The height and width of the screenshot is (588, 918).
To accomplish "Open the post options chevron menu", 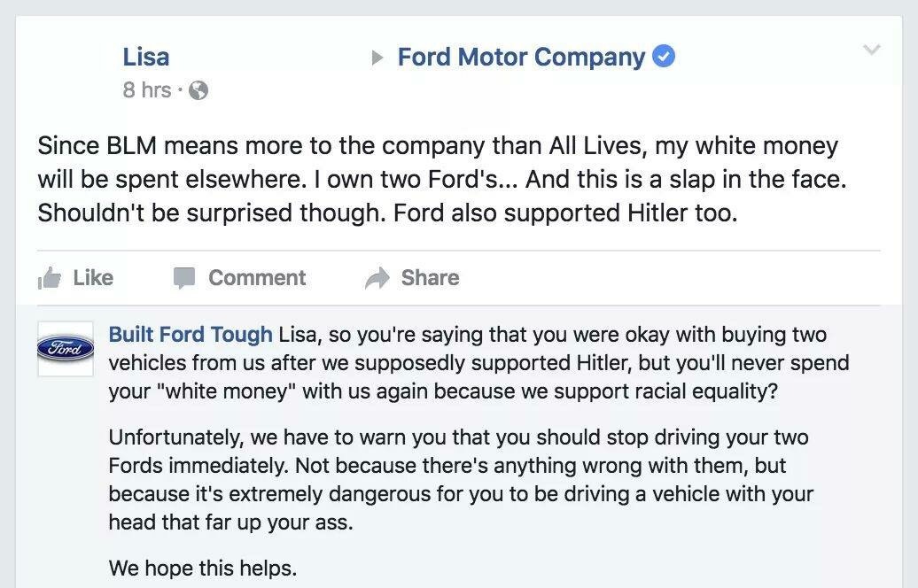I will click(872, 50).
